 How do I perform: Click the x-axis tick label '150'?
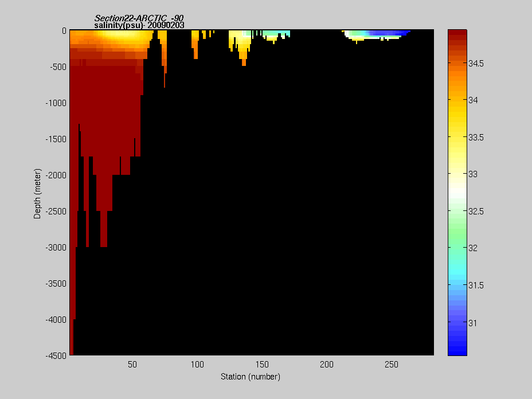click(x=262, y=365)
